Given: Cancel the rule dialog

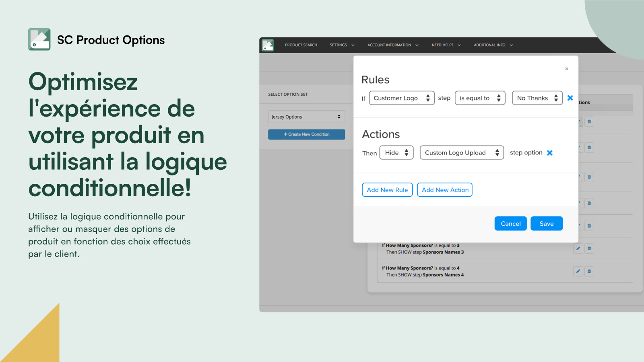Looking at the screenshot, I should tap(510, 224).
